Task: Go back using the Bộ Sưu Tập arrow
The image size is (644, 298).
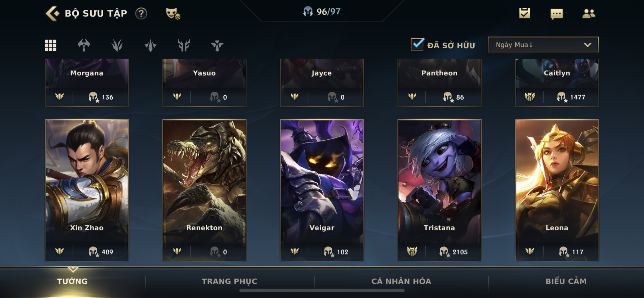Action: [x=52, y=13]
